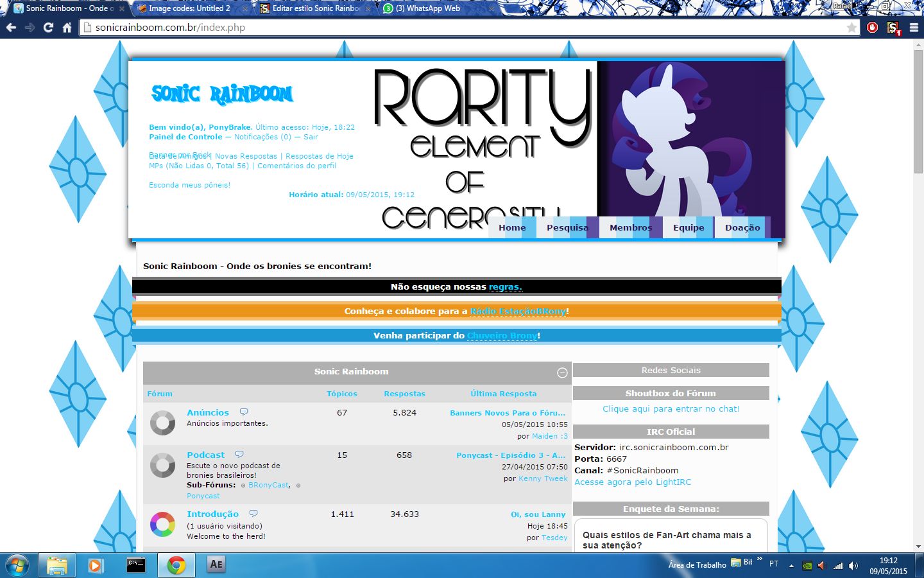Image resolution: width=924 pixels, height=578 pixels.
Task: Open the command prompt taskbar icon
Action: point(136,565)
